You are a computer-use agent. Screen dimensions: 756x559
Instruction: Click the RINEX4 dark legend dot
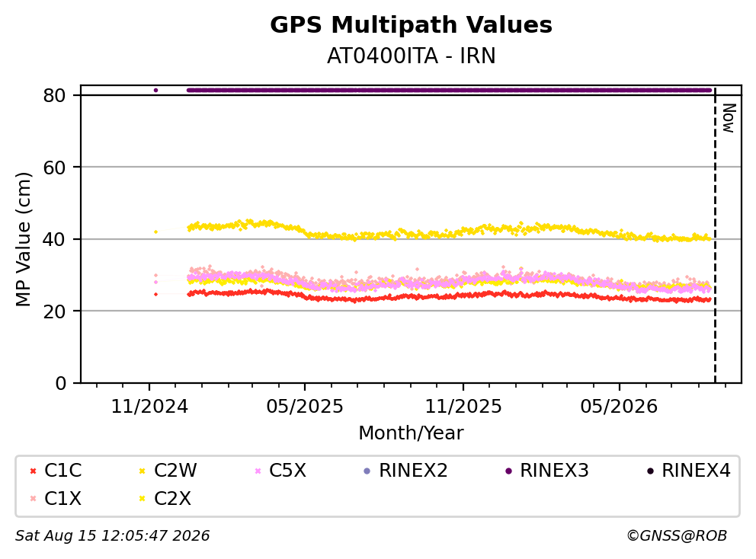tap(650, 471)
